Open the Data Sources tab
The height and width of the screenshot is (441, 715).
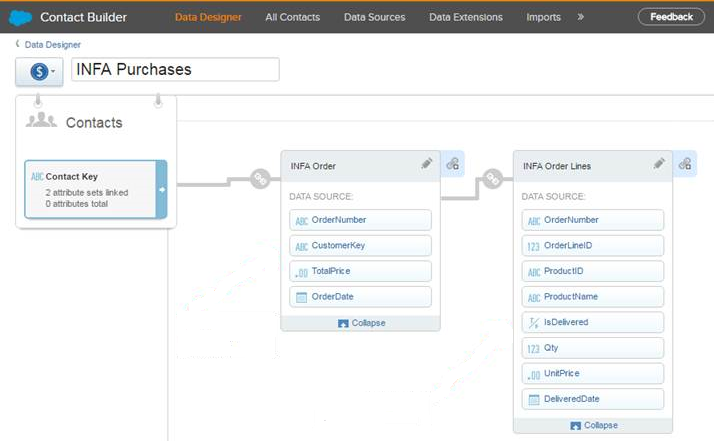click(x=374, y=17)
